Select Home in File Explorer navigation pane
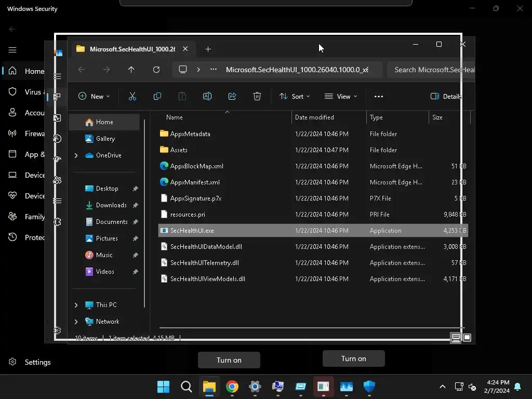Screen dimensions: 532x399 click(104, 122)
